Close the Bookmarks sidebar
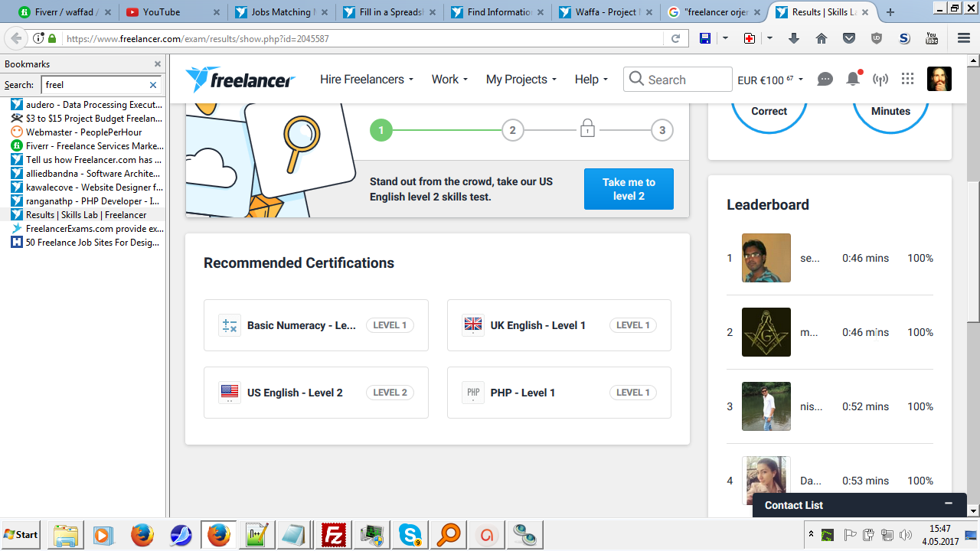 coord(158,64)
